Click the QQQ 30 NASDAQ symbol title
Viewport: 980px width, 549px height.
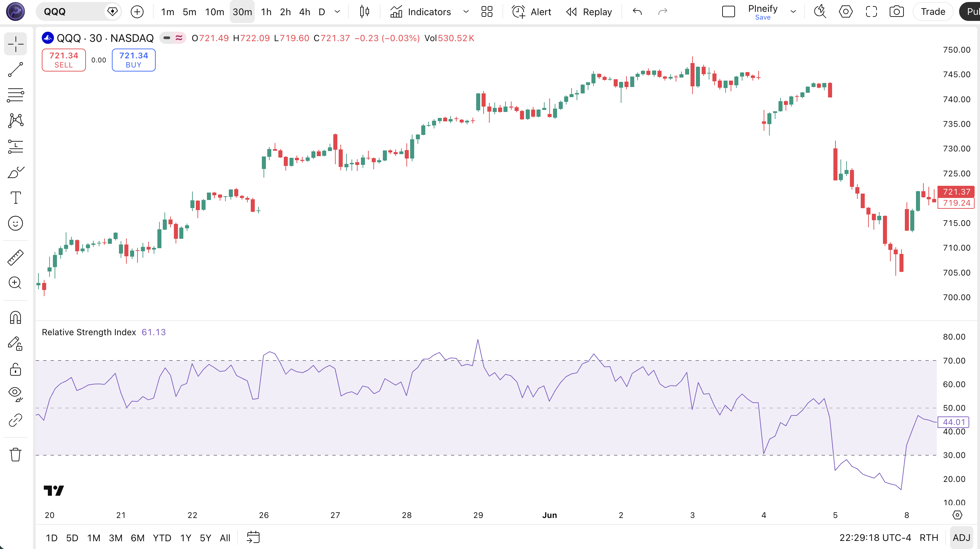(105, 38)
